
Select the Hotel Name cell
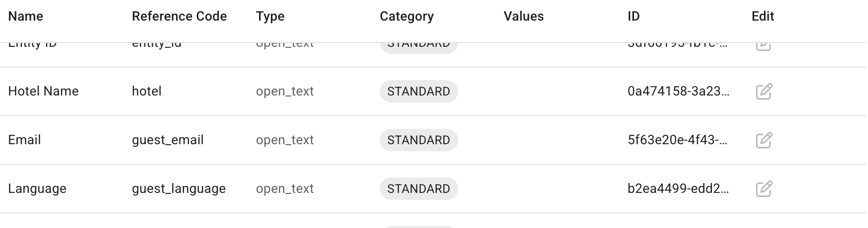click(x=44, y=91)
